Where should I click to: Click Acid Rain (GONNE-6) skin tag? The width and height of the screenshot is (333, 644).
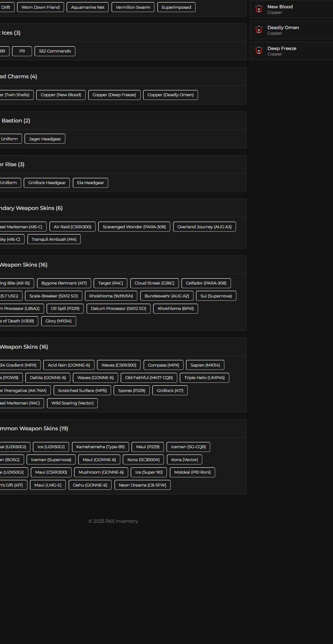(69, 365)
